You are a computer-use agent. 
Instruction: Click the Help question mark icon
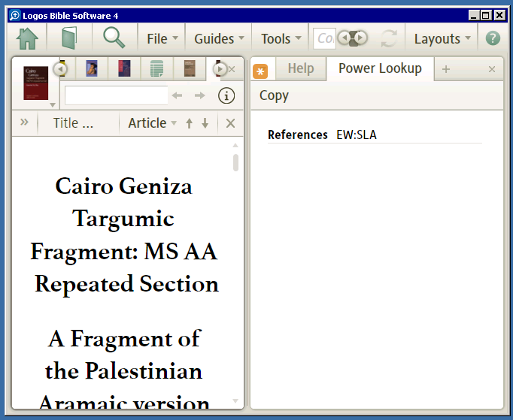(x=493, y=38)
